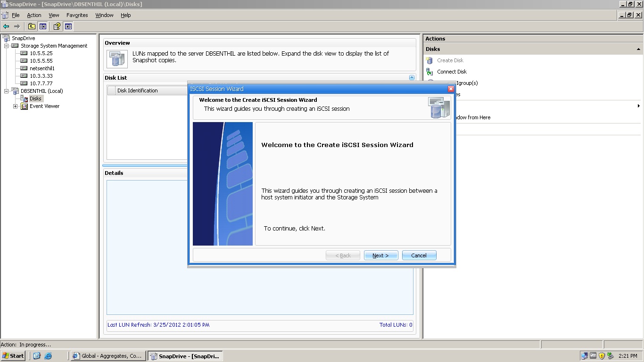Viewport: 644px width, 362px height.
Task: Click the SnapDrive root node icon
Action: pos(6,38)
